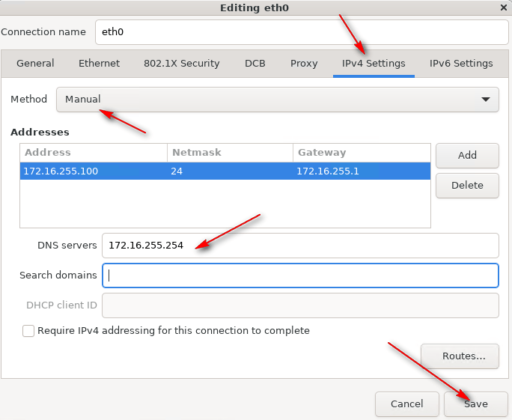
Task: Open the Routes… dialog
Action: tap(460, 356)
